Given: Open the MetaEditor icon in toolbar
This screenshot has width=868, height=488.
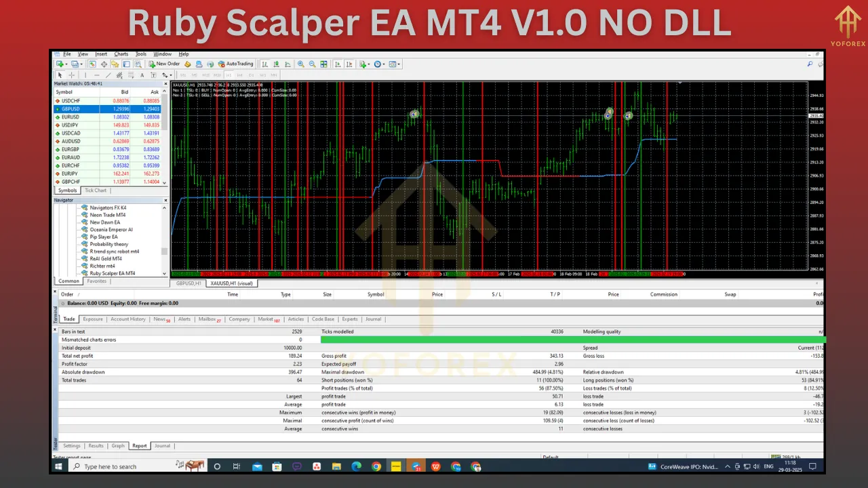Looking at the screenshot, I should click(188, 64).
